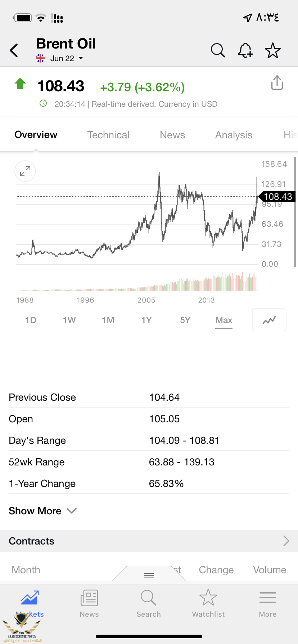Viewport: 298px width, 644px height.
Task: Select the 5Y chart timeframe
Action: pos(185,320)
